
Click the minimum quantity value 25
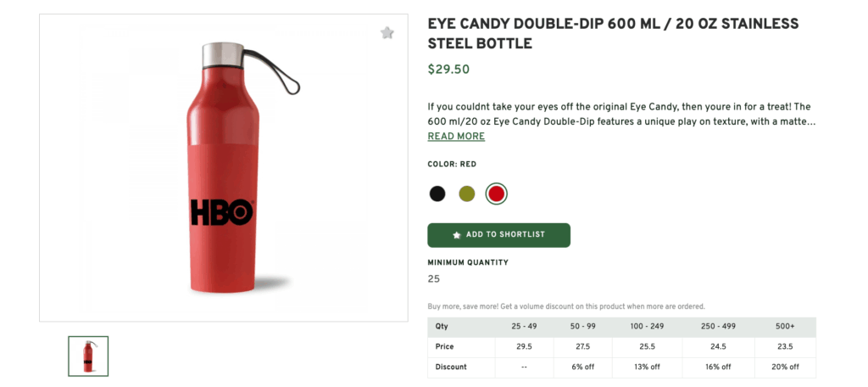434,279
